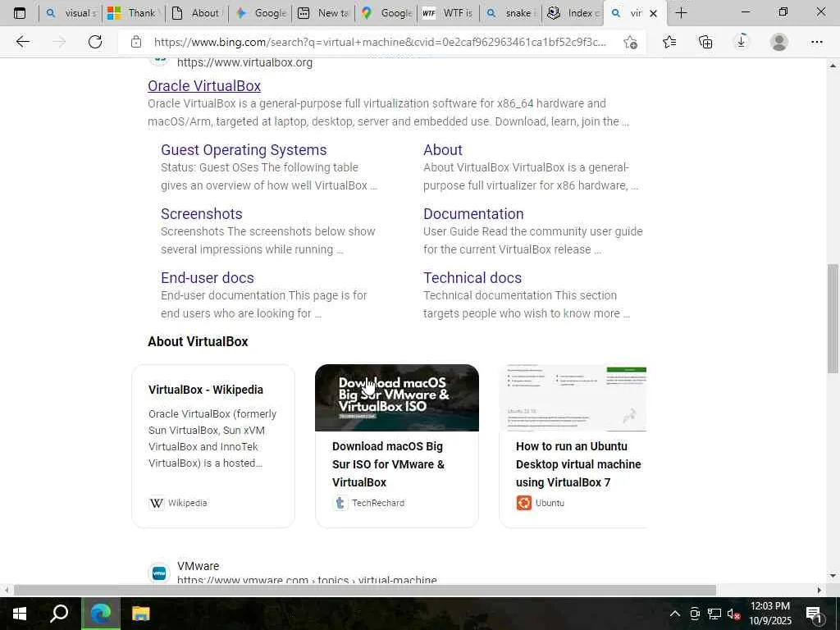Switch to the 'About' tab

coord(196,13)
